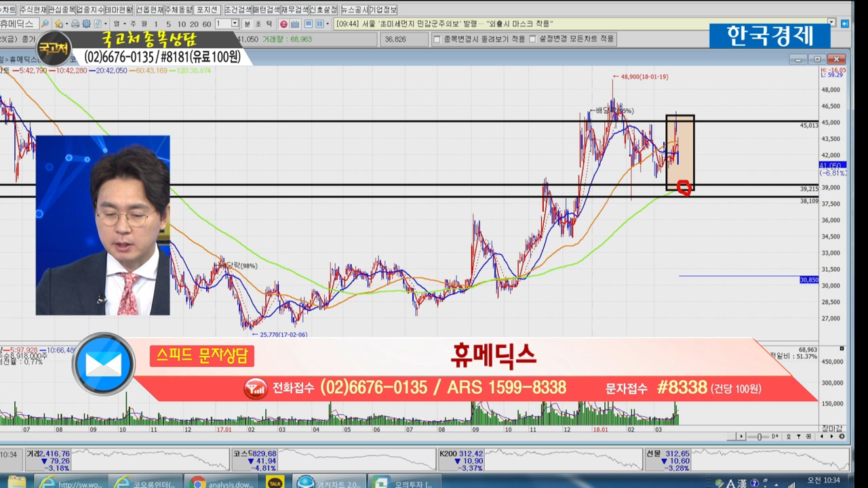This screenshot has height=488, width=868.
Task: Enable 종목변경시 돌려보기 적용 checkbox
Action: (x=437, y=39)
